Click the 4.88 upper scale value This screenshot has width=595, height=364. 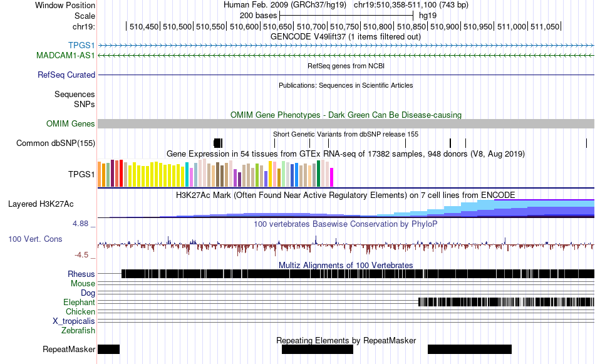coord(80,224)
